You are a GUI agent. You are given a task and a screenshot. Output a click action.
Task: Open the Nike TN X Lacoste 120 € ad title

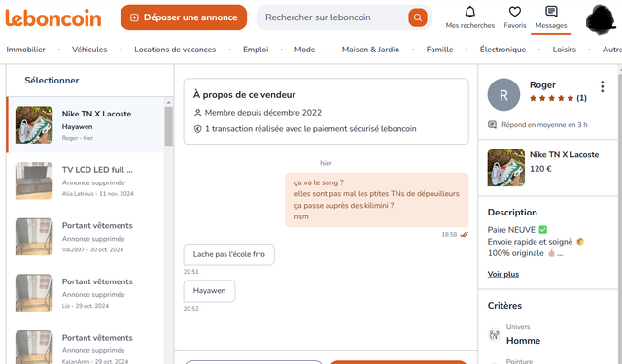click(564, 155)
